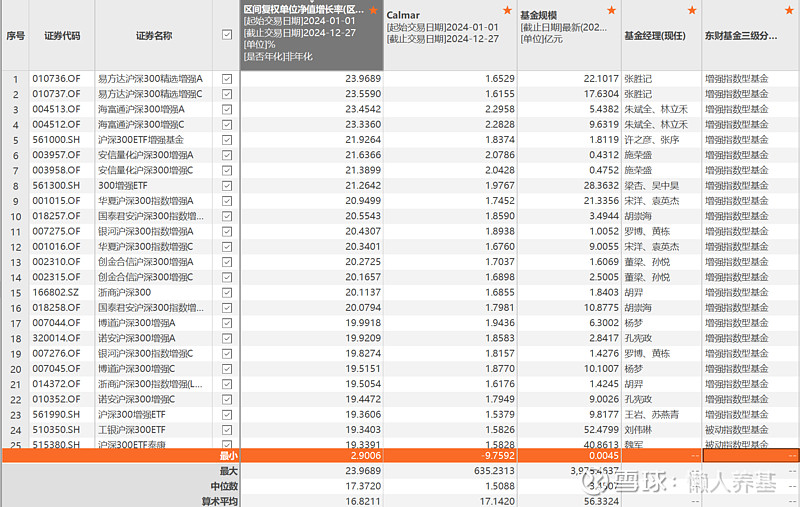Click the 证券代码 column header
The height and width of the screenshot is (507, 800).
point(62,35)
